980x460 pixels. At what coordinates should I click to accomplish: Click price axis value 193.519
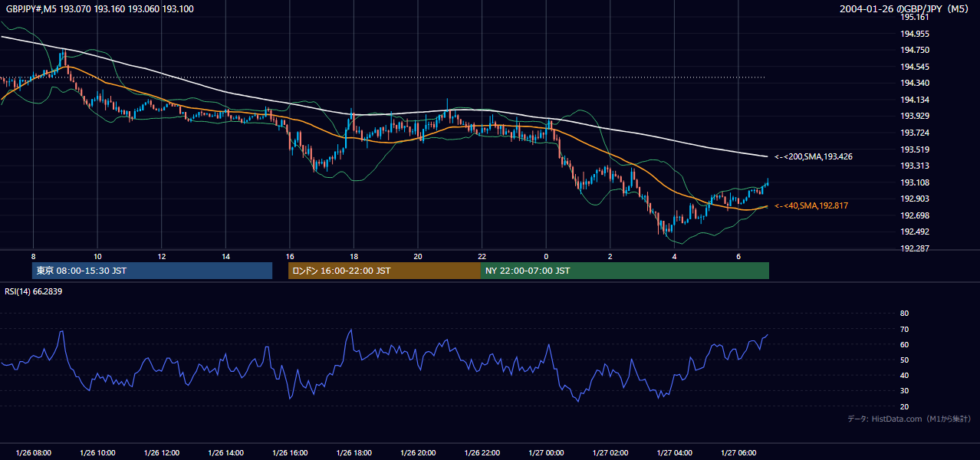click(x=915, y=149)
